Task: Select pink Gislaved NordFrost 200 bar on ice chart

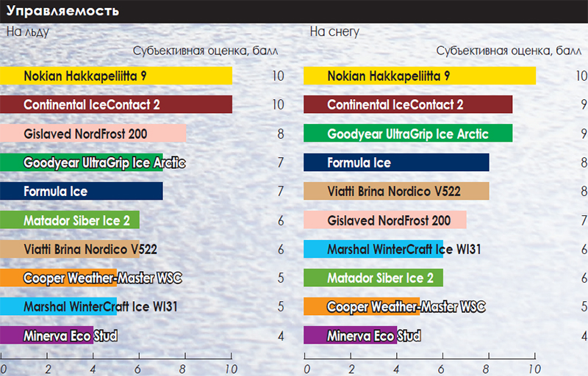Action: 93,134
